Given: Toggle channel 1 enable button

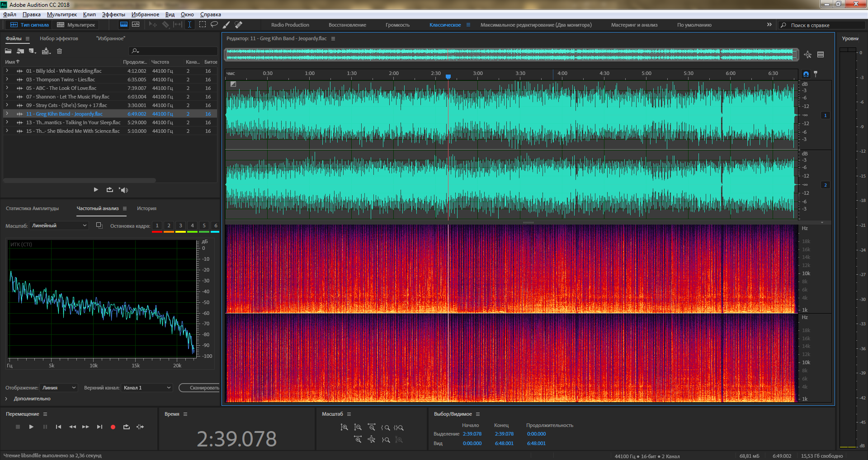Looking at the screenshot, I should [x=826, y=115].
